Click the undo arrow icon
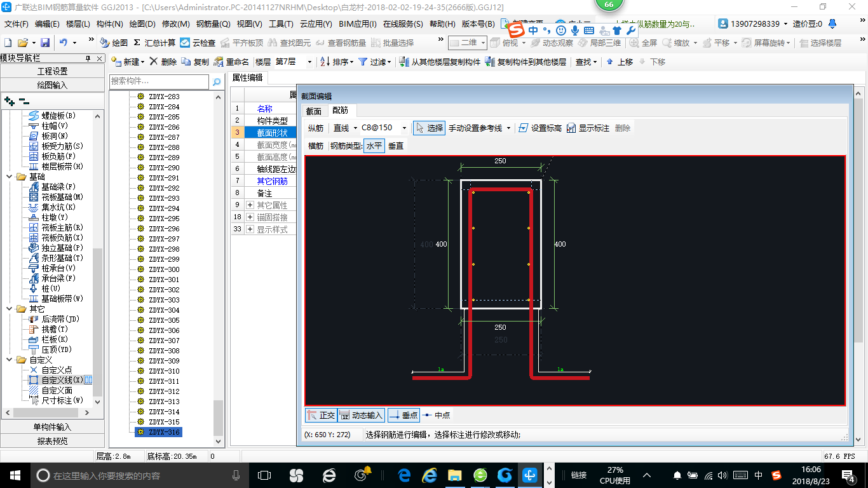This screenshot has height=488, width=868. [x=64, y=43]
